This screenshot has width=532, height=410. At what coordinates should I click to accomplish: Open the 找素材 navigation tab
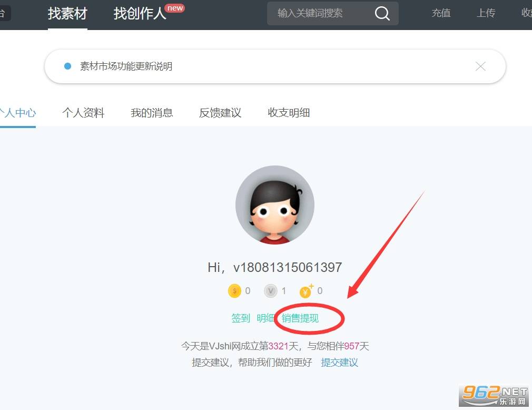click(67, 13)
